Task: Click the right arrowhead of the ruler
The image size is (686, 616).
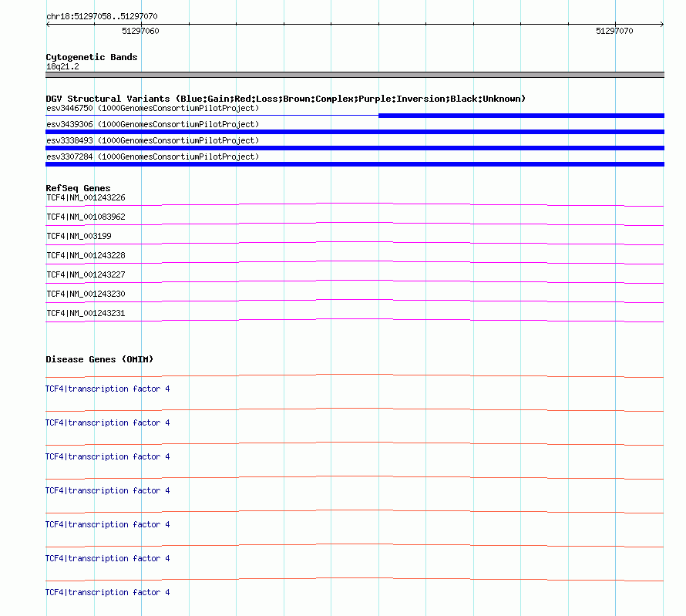Action: pyautogui.click(x=661, y=24)
